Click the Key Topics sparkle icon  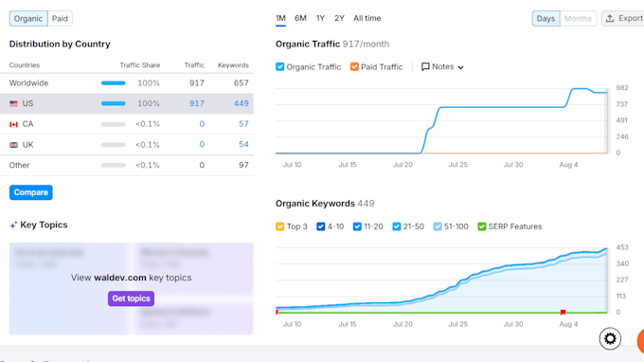[13, 225]
